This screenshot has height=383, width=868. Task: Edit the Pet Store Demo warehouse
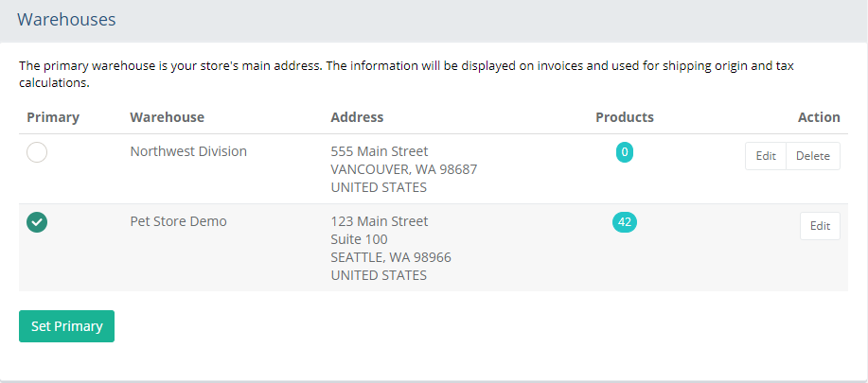[x=820, y=226]
